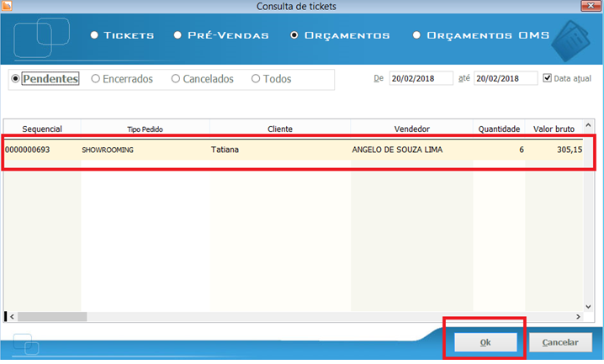Edit the De start date field
Screen dimensions: 604x364
[x=421, y=78]
